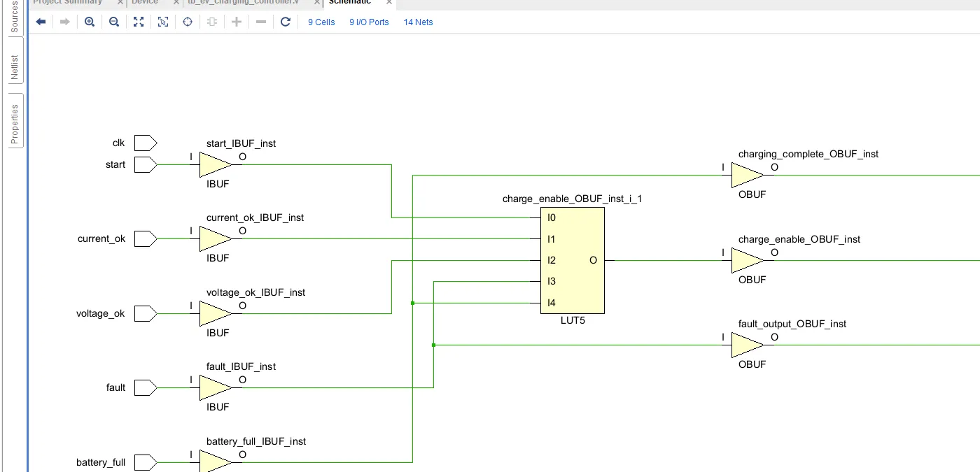Fit the schematic to the window
The width and height of the screenshot is (980, 472).
(139, 22)
